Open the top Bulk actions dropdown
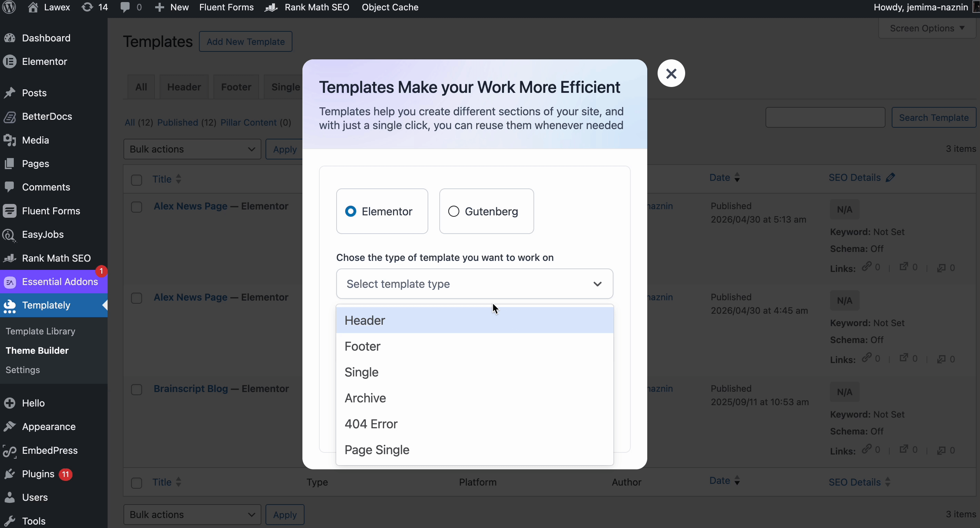 [x=192, y=149]
